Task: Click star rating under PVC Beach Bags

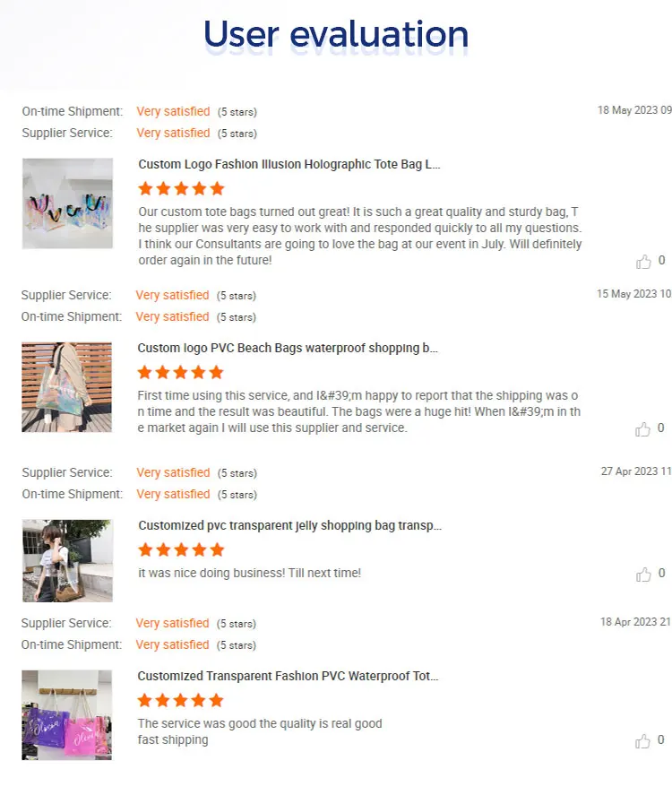Action: pyautogui.click(x=180, y=372)
